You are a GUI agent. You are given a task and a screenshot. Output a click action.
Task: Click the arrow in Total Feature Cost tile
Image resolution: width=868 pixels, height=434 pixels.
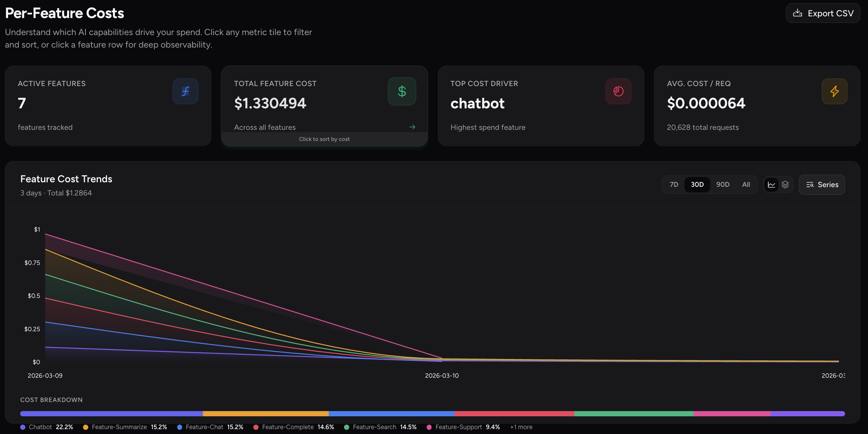tap(412, 127)
